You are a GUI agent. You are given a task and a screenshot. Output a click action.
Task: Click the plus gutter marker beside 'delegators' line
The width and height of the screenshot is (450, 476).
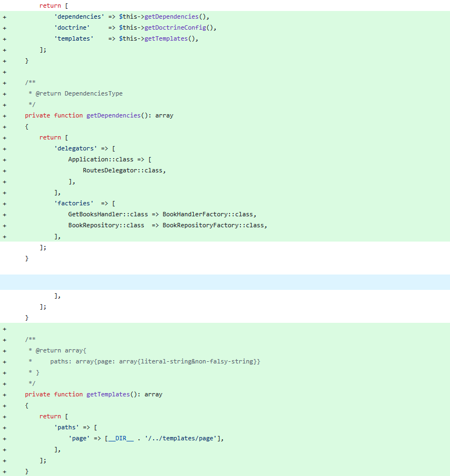(4, 148)
